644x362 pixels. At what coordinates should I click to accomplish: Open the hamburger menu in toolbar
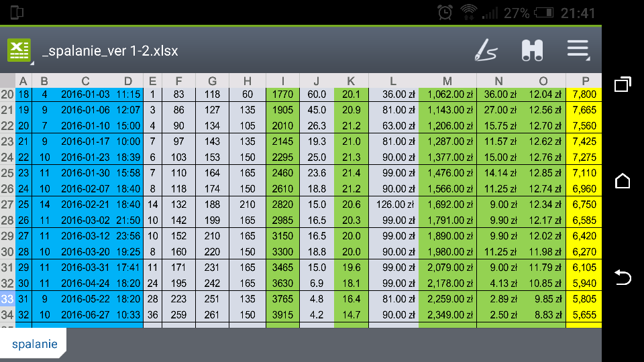(x=578, y=50)
